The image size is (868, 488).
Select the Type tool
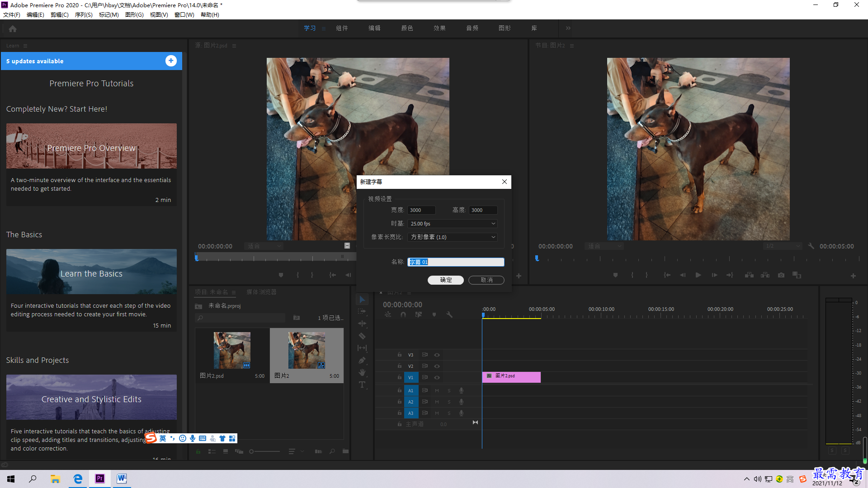362,385
